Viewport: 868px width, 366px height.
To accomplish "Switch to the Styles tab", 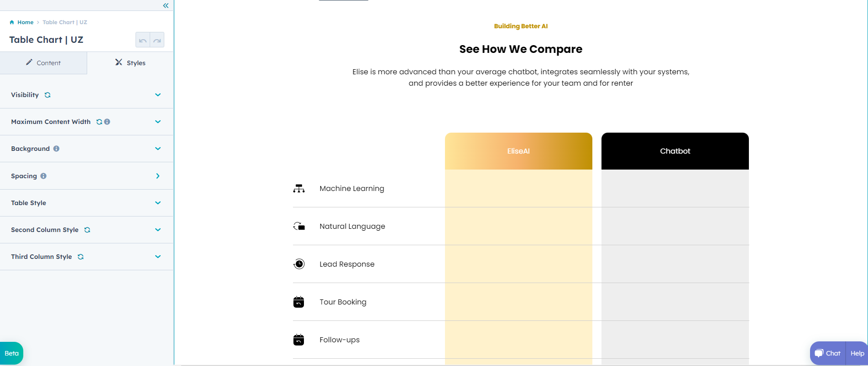I will [x=130, y=63].
